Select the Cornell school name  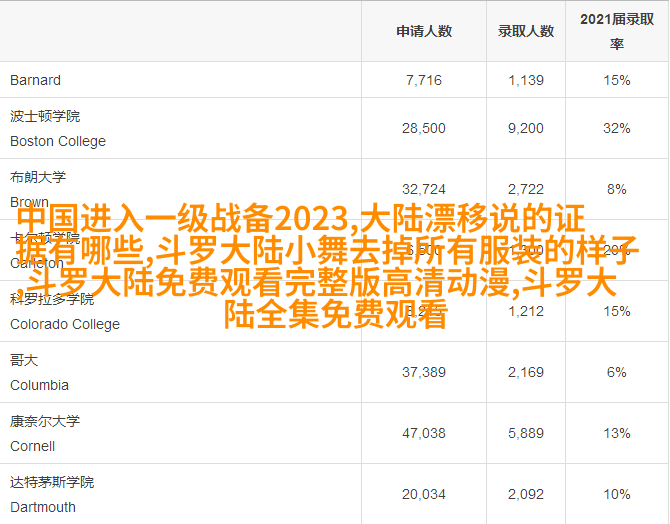click(x=32, y=446)
